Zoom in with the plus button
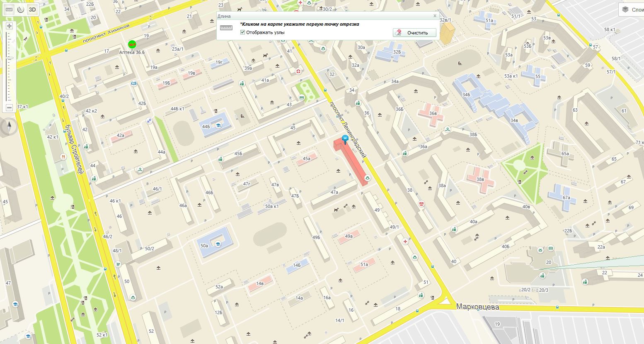Screen dimensions: 644x344 9,26
